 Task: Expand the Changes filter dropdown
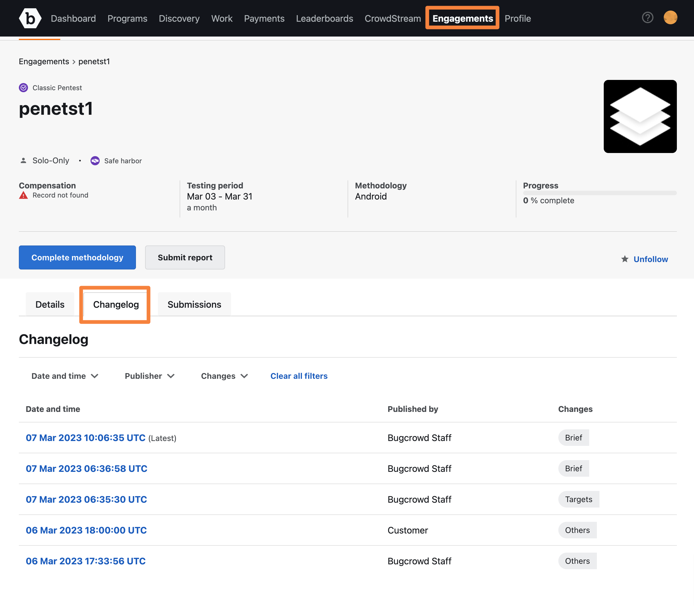[x=224, y=376]
